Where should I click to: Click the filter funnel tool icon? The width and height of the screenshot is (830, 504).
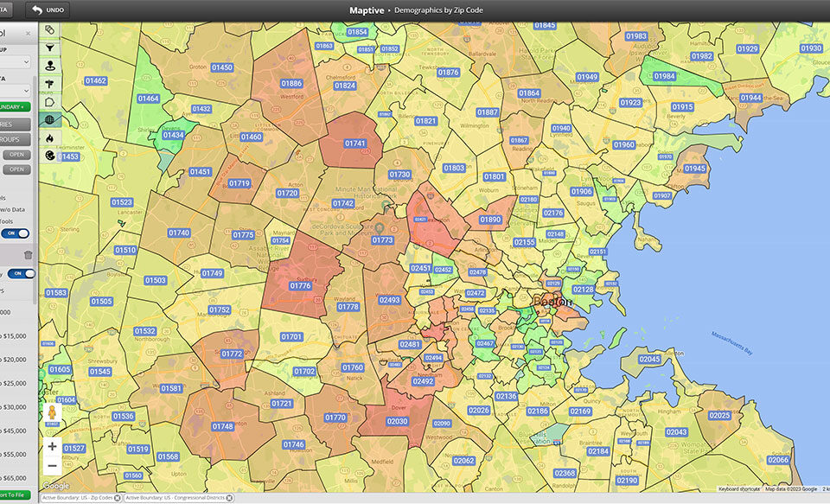tap(50, 48)
